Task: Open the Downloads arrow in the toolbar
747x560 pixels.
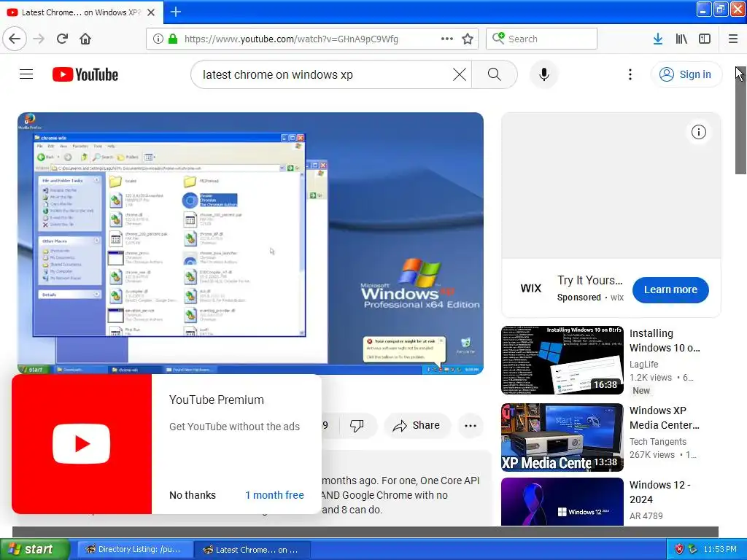Action: click(658, 39)
